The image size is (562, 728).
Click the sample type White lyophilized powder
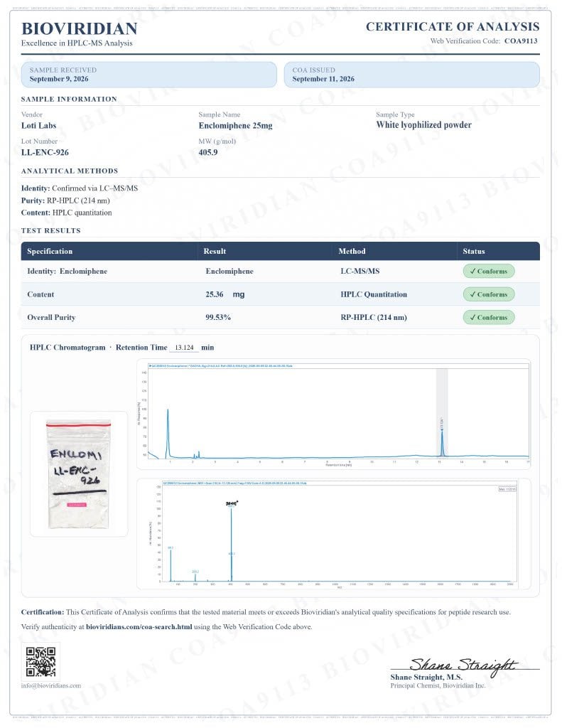(x=423, y=125)
